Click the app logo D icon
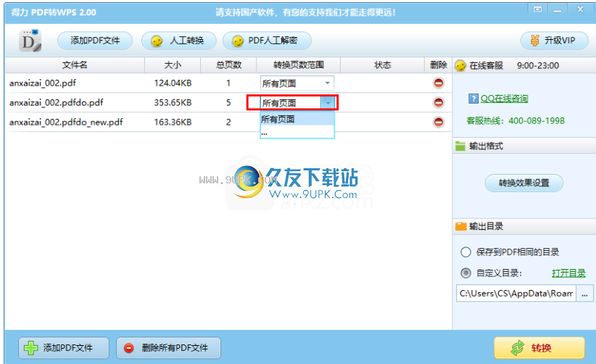 point(30,41)
